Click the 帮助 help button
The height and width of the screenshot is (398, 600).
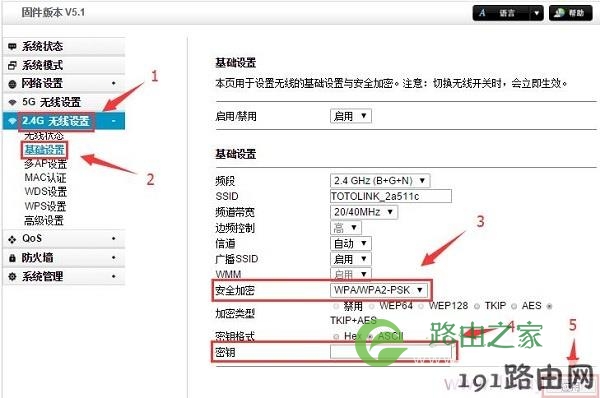pyautogui.click(x=571, y=13)
